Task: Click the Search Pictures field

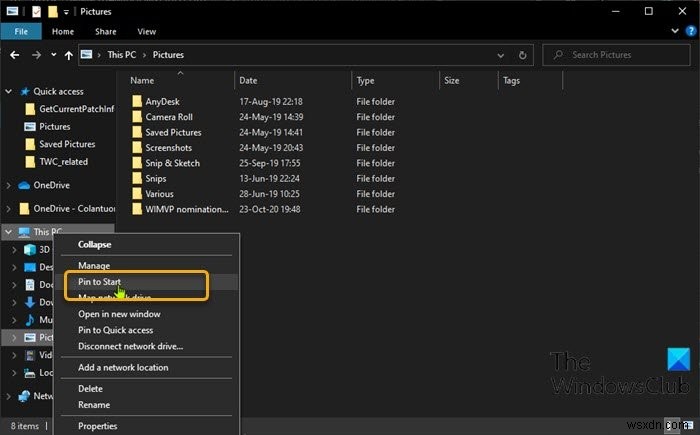Action: point(616,55)
